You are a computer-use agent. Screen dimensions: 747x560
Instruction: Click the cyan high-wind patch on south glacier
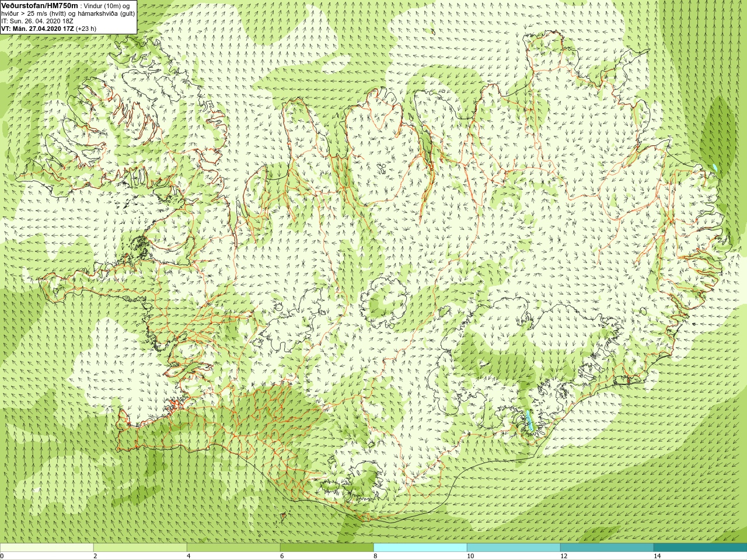coord(529,421)
